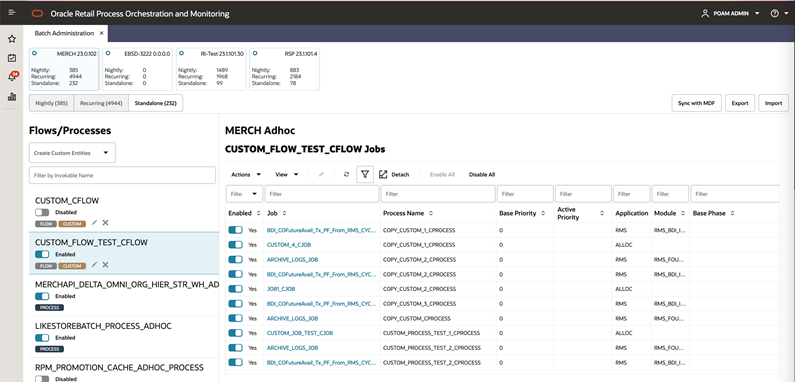
Task: Switch to the Nightly (385) tab
Action: [52, 103]
